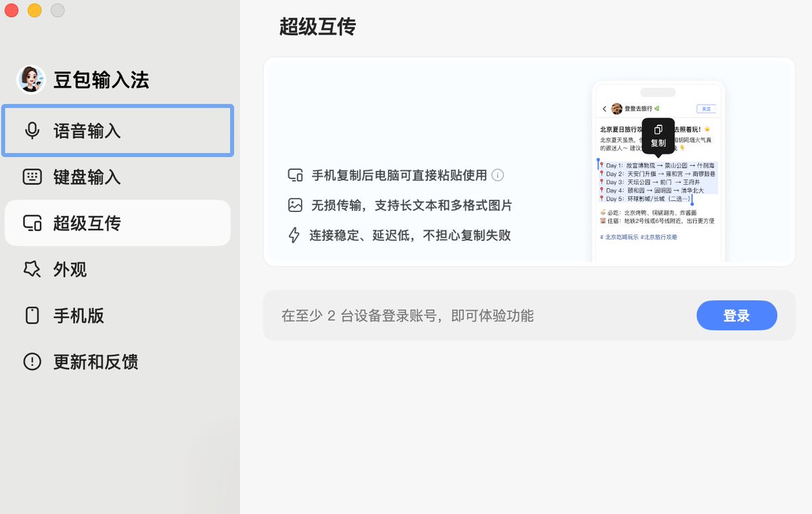Click the appearance icon beside 外观
812x514 pixels.
click(x=32, y=270)
